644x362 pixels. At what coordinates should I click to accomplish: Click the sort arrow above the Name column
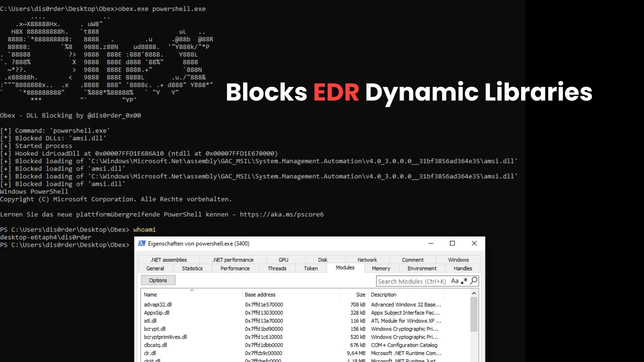tap(192, 290)
